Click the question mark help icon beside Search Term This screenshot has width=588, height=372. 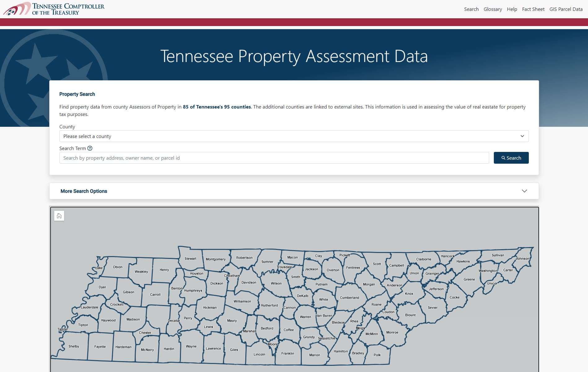[x=90, y=148]
